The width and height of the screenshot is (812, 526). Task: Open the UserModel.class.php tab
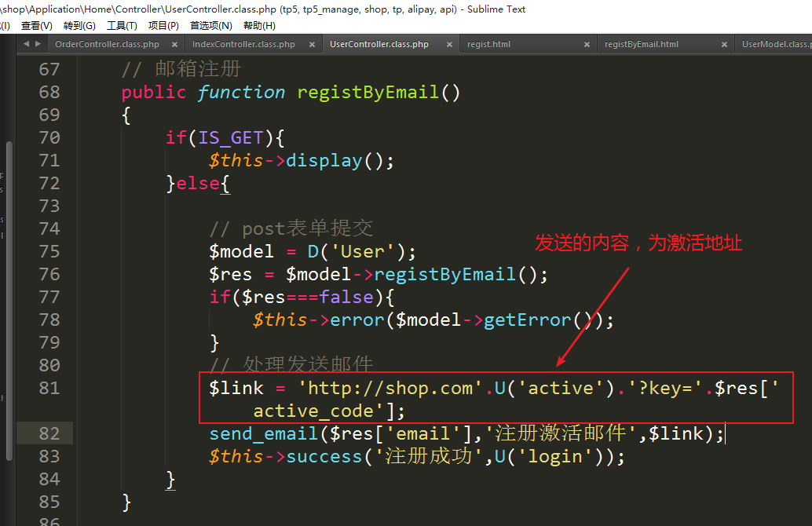tap(775, 45)
